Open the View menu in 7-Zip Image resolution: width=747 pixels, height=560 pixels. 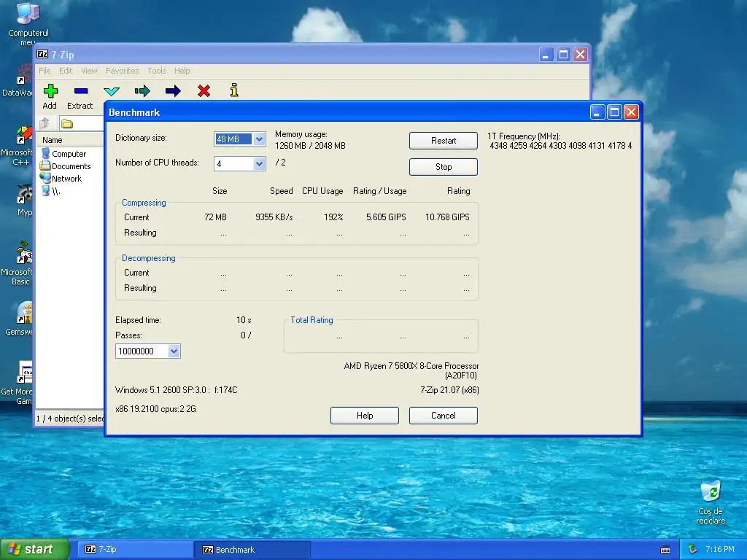(89, 71)
